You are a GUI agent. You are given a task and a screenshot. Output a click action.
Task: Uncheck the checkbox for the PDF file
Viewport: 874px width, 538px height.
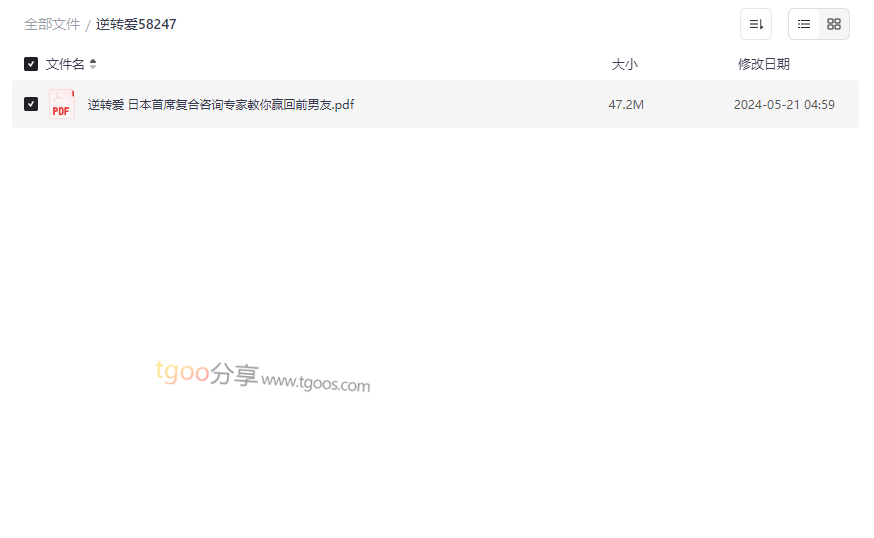click(x=31, y=104)
